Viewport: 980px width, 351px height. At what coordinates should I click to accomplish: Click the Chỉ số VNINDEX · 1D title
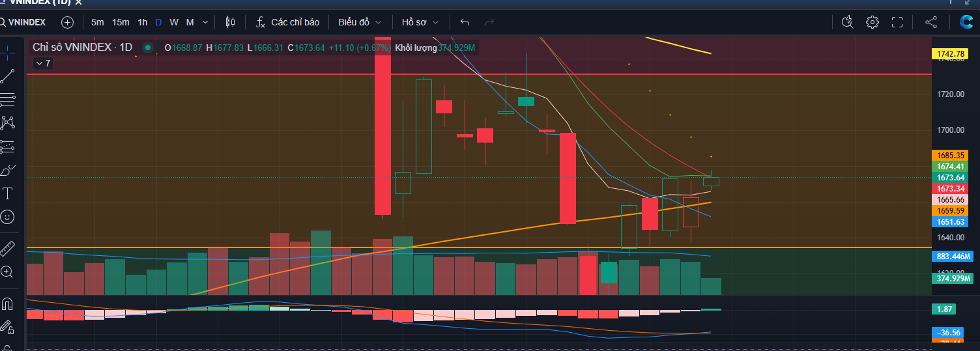tap(82, 48)
